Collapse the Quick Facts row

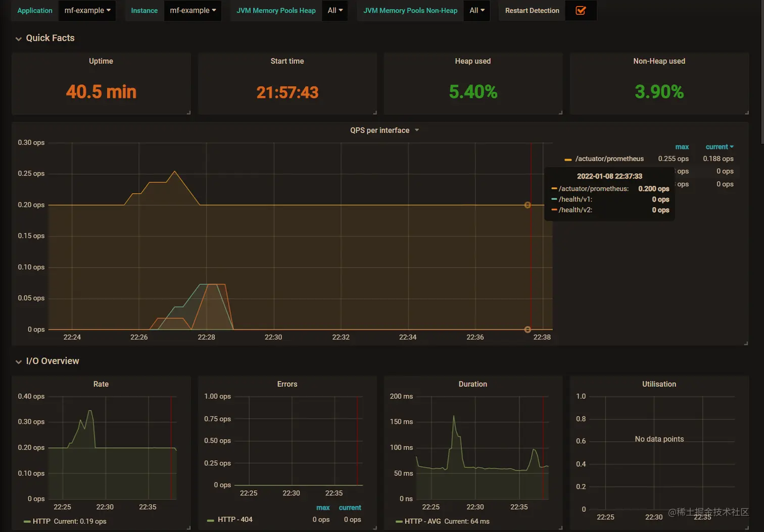[x=45, y=38]
